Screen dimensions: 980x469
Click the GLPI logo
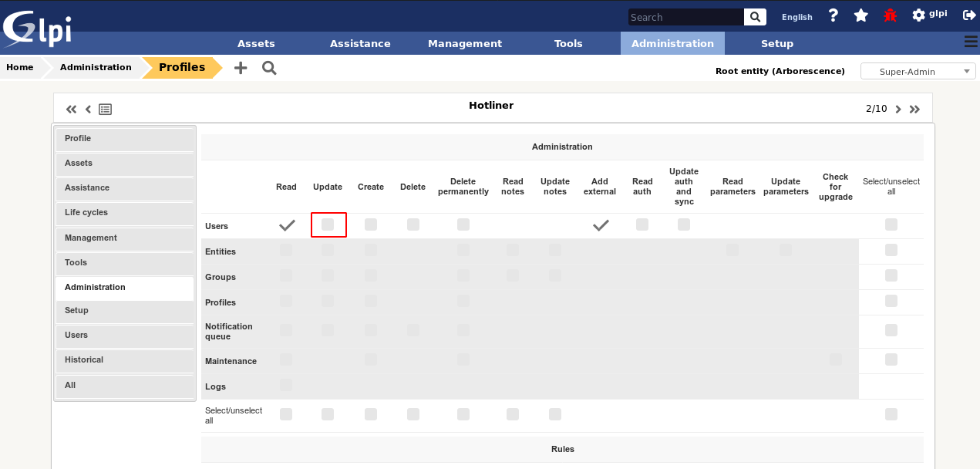(x=36, y=29)
